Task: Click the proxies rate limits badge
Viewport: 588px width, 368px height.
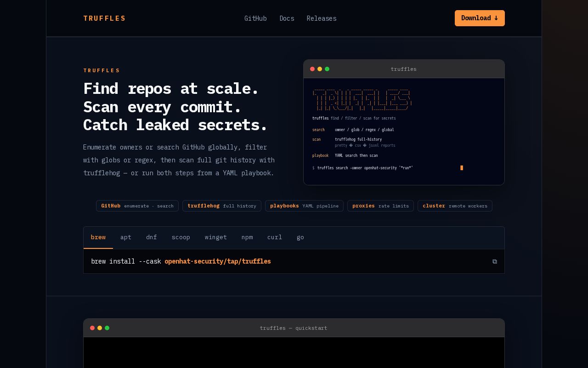Action: click(380, 206)
